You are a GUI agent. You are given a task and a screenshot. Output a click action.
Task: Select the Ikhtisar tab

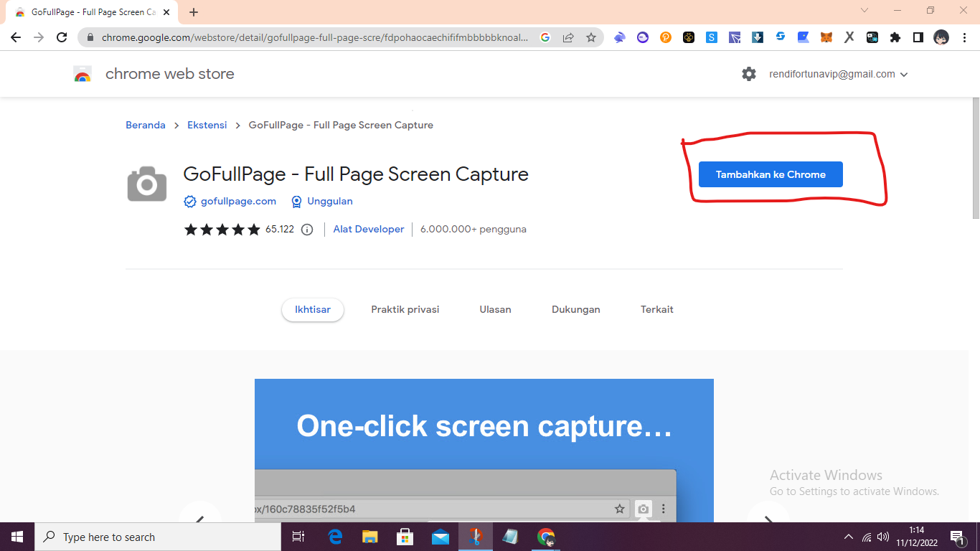pos(313,310)
